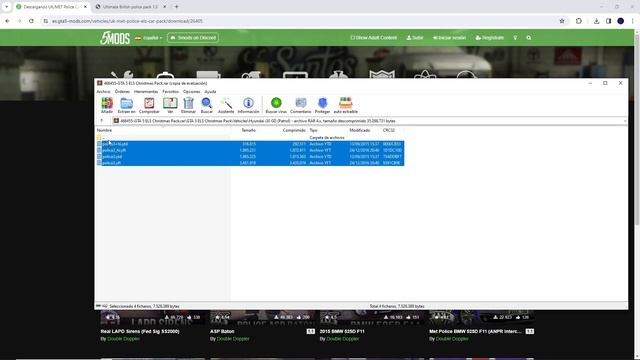640x360 pixels.
Task: Close the Ultimate British police pack tab
Action: 164,7
